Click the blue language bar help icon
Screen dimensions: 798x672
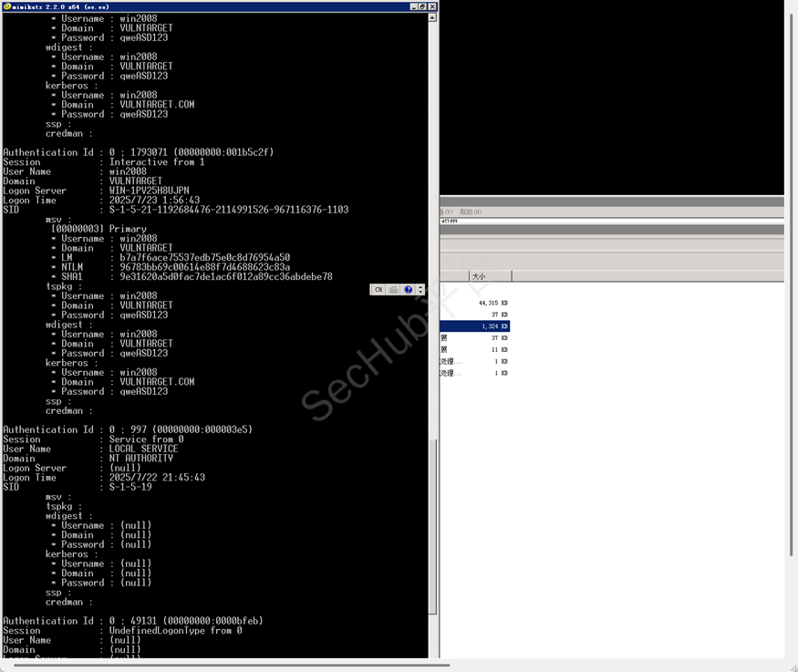pos(408,290)
